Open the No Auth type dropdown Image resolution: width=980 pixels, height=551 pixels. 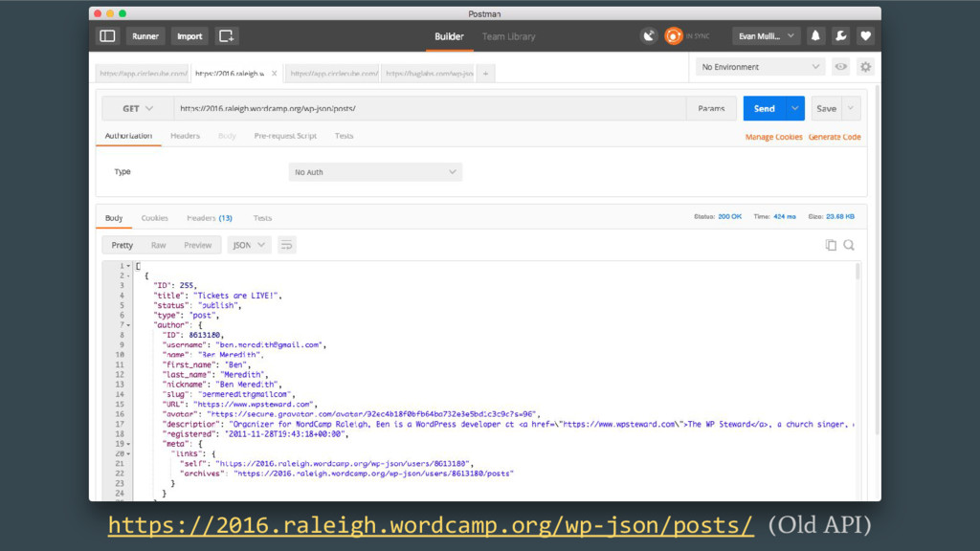[375, 172]
